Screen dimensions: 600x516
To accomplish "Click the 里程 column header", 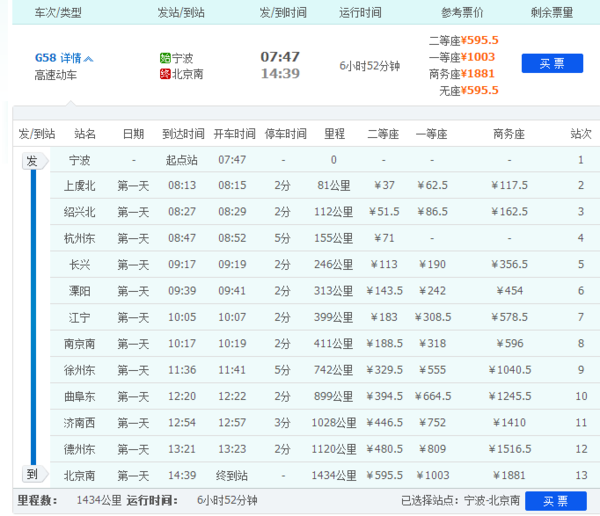I will point(334,134).
